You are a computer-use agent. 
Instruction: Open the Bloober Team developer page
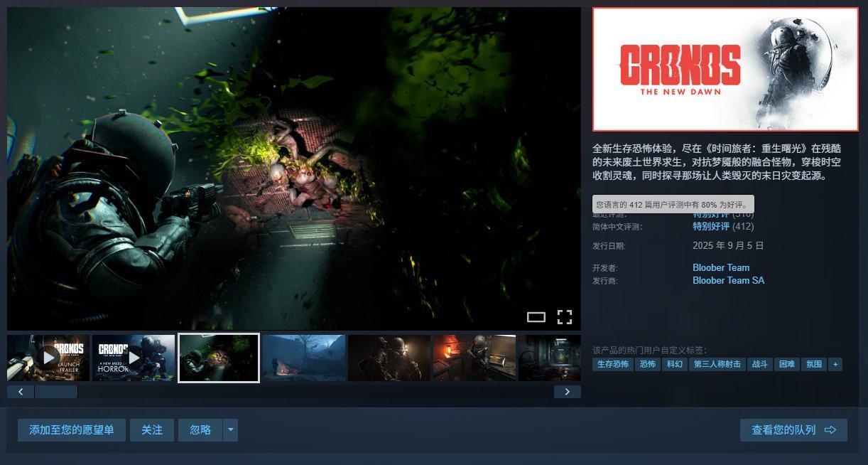[x=721, y=267]
